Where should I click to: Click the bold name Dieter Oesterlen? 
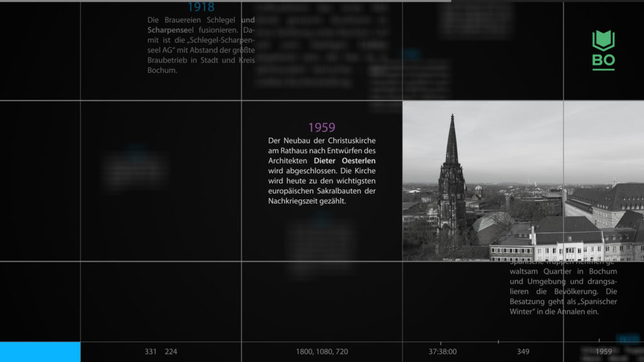[345, 161]
